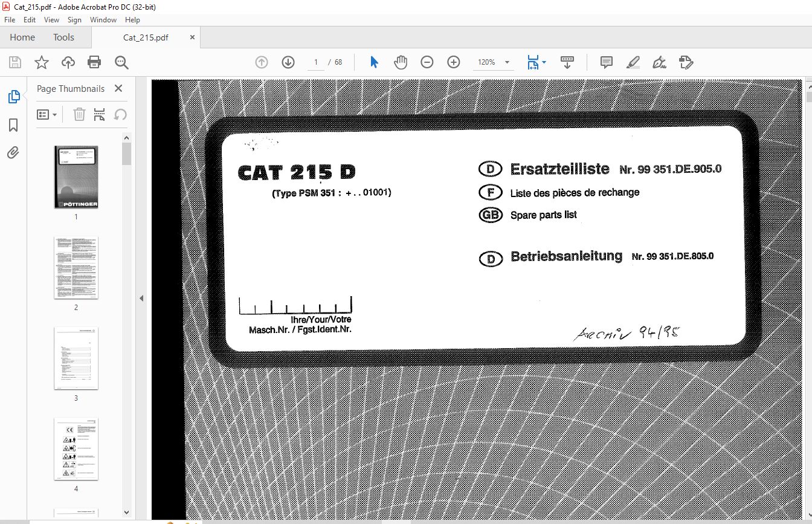812x524 pixels.
Task: Click the print pages icon in thumbnails panel
Action: [100, 114]
